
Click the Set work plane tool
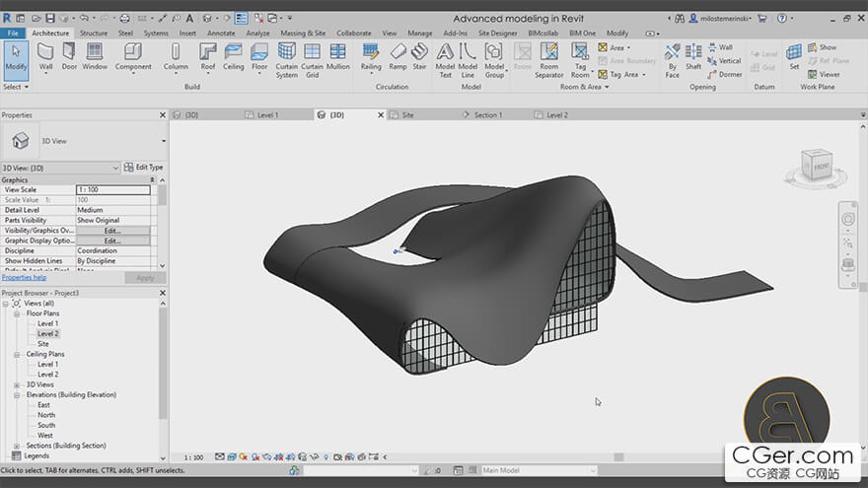(794, 57)
